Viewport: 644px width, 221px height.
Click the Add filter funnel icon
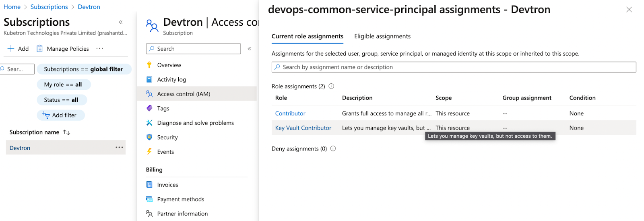coord(46,115)
